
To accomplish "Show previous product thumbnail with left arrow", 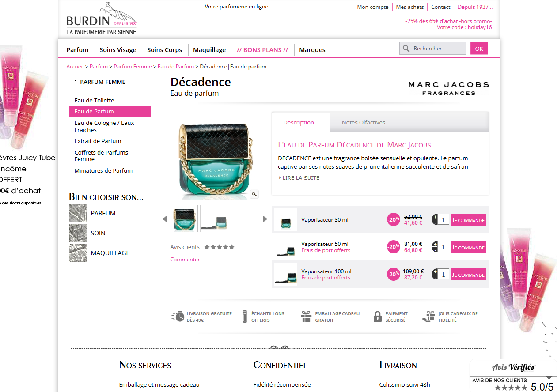I will [x=165, y=219].
